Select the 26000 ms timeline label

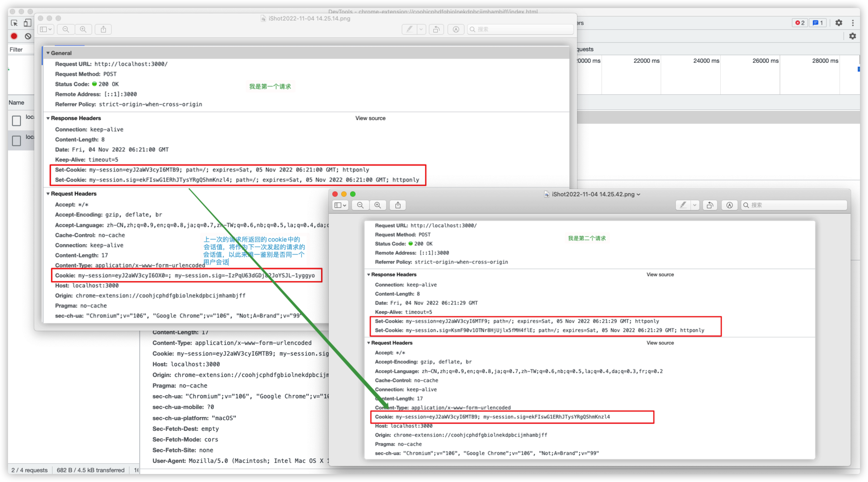765,61
